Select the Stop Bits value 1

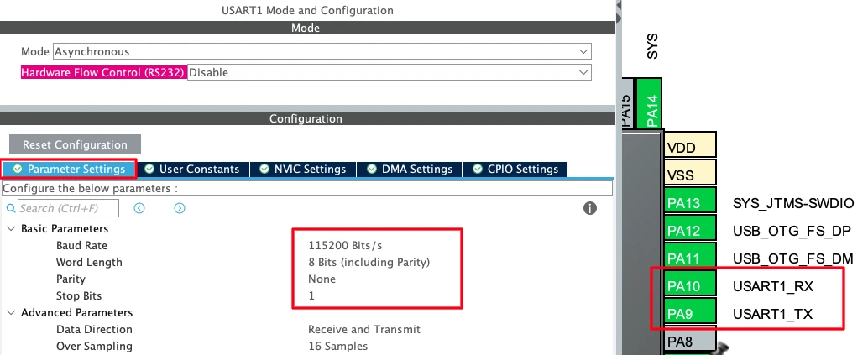311,296
